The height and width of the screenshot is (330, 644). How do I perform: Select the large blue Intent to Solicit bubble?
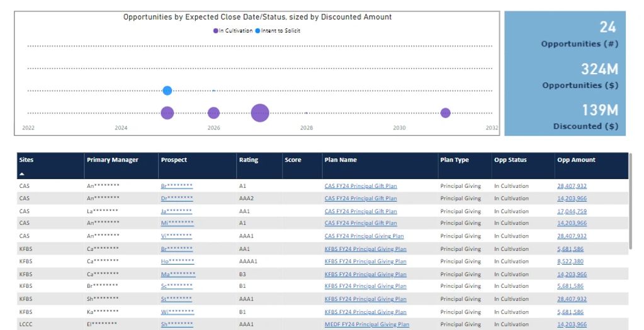(x=167, y=91)
